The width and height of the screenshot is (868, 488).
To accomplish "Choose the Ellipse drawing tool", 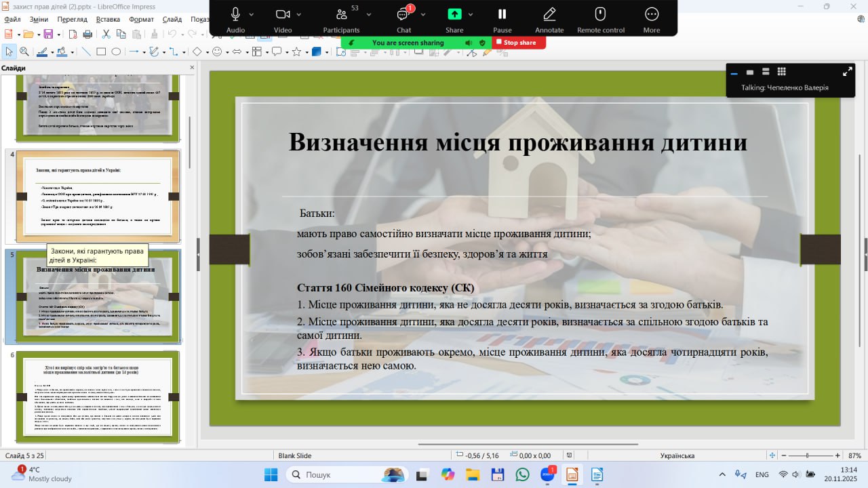I will pyautogui.click(x=116, y=52).
